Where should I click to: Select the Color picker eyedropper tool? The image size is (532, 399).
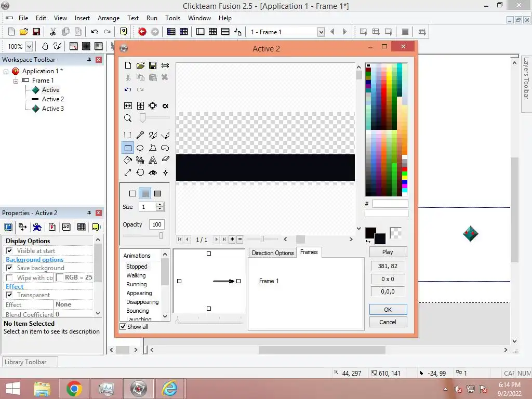[140, 136]
